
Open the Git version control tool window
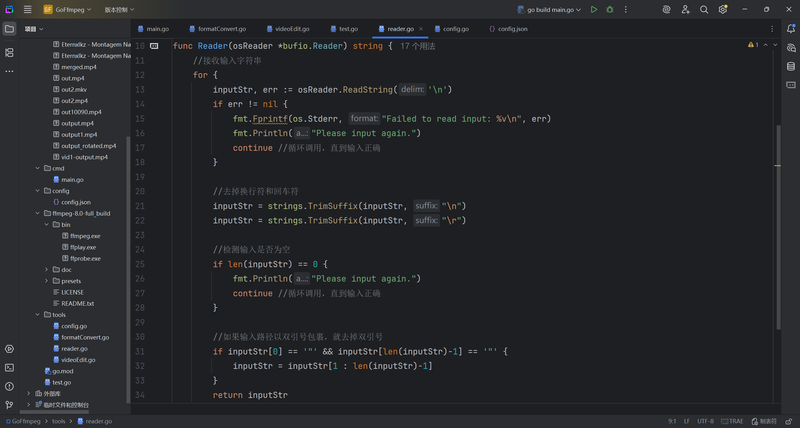[9, 405]
